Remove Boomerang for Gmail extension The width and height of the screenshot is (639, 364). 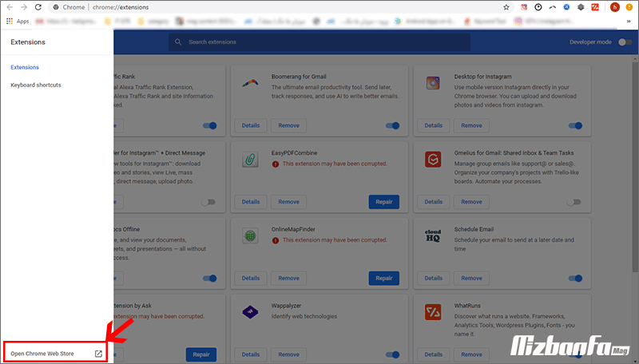click(x=288, y=125)
